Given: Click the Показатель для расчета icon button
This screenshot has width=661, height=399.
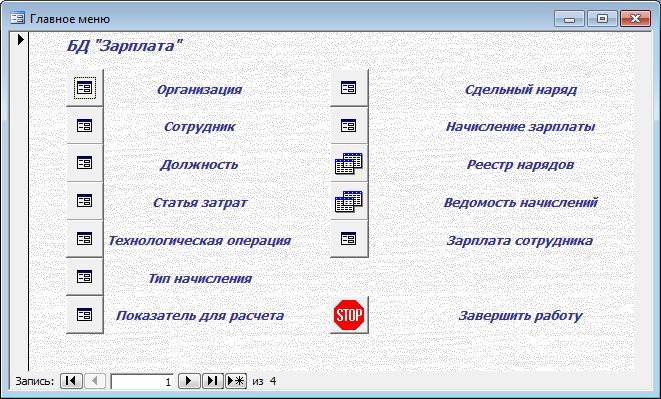Looking at the screenshot, I should pos(85,315).
